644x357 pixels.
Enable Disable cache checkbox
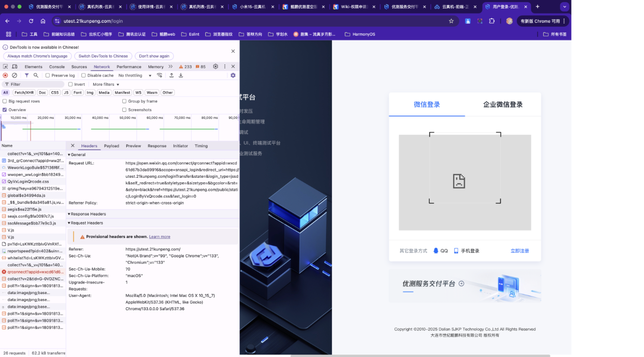tap(84, 76)
